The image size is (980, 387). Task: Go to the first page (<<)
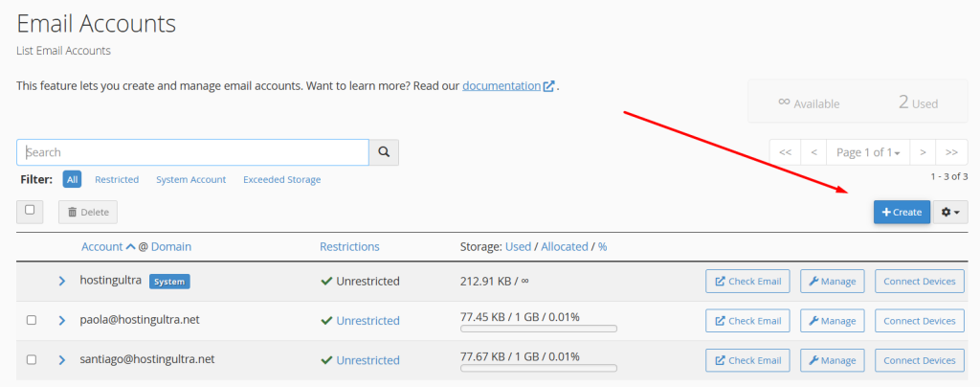pyautogui.click(x=785, y=152)
